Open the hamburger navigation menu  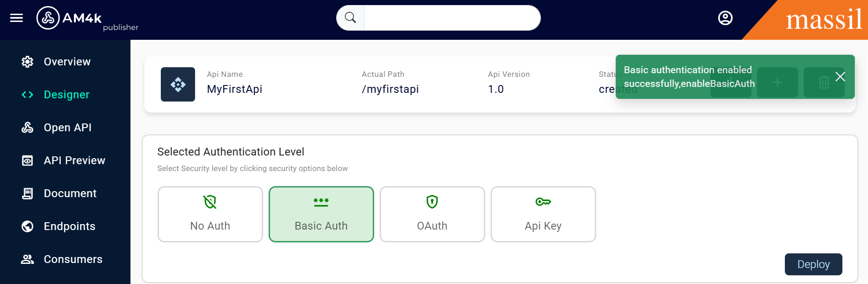click(x=16, y=18)
